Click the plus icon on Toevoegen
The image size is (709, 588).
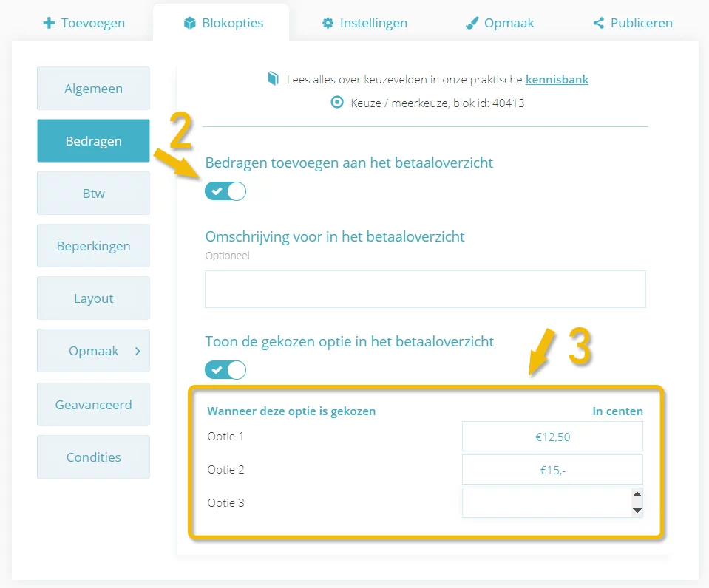pos(49,23)
